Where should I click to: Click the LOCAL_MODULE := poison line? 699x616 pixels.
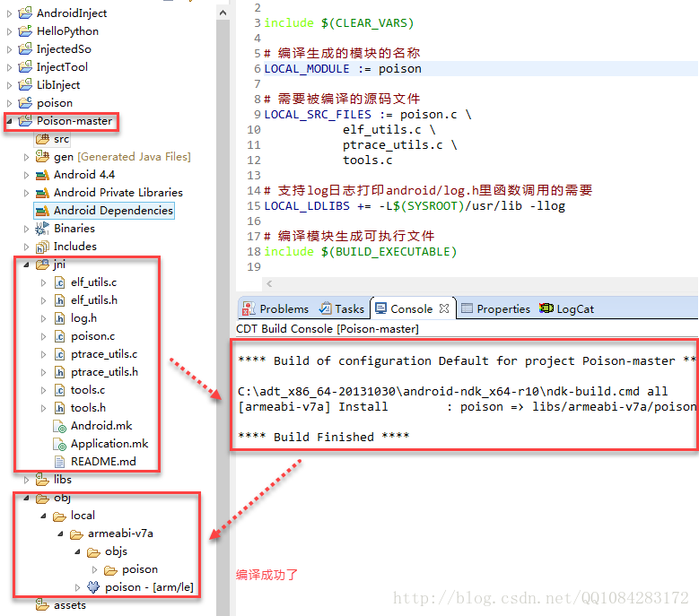(343, 68)
